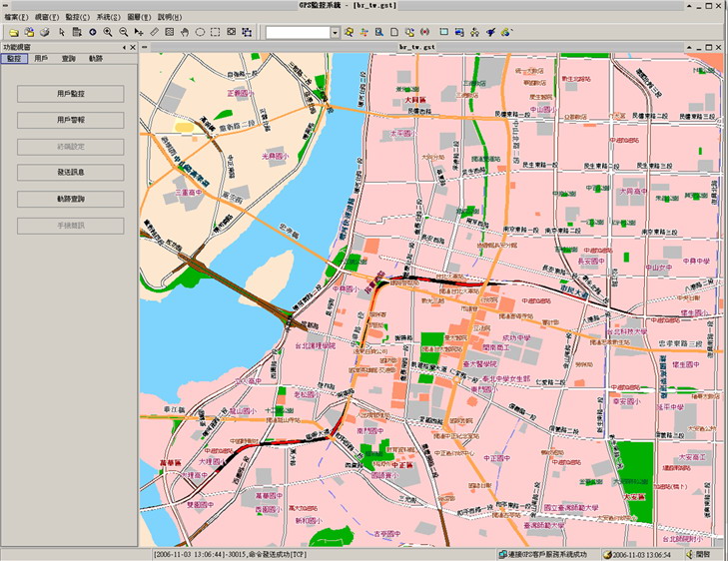Select the ruler measure distance tool
Image resolution: width=728 pixels, height=561 pixels.
(154, 32)
